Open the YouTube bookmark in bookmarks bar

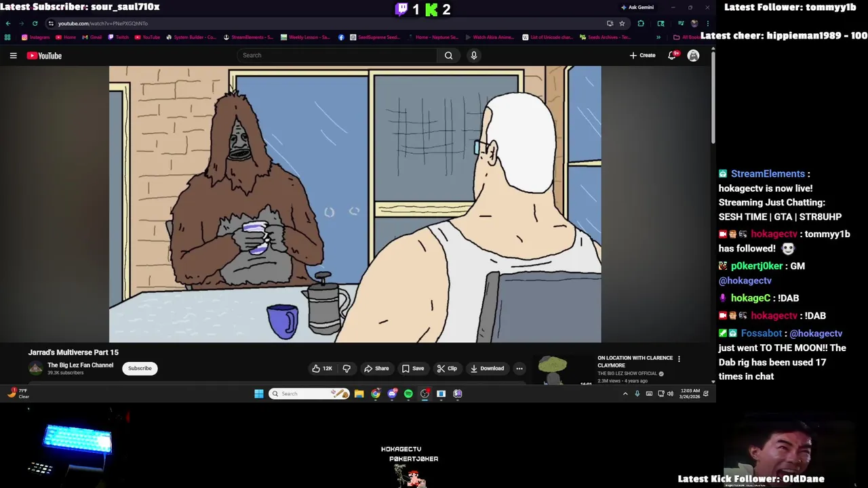click(x=147, y=37)
